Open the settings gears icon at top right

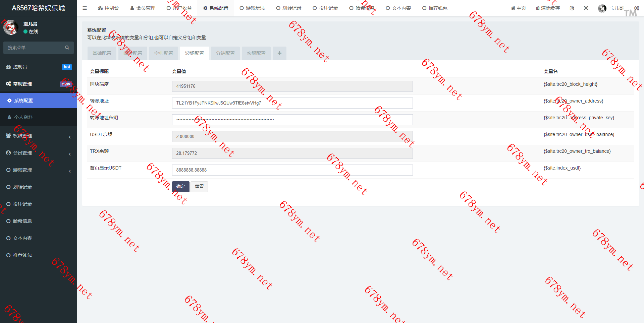tap(636, 8)
